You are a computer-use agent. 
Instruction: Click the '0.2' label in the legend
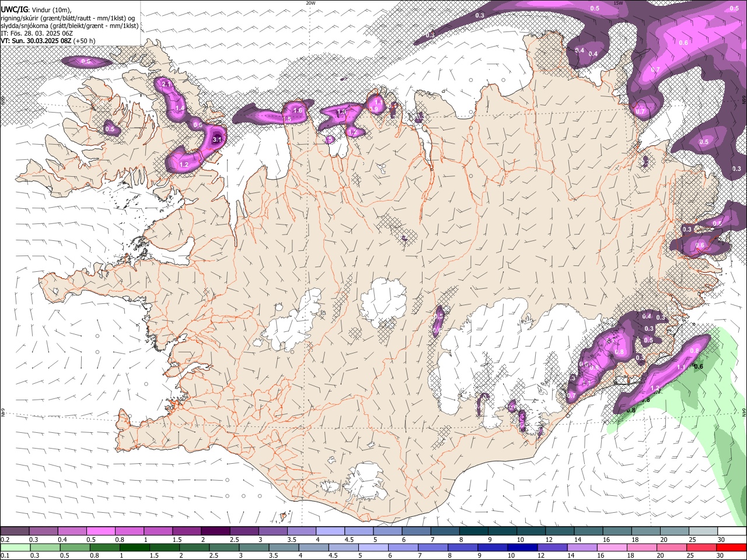tap(5, 540)
